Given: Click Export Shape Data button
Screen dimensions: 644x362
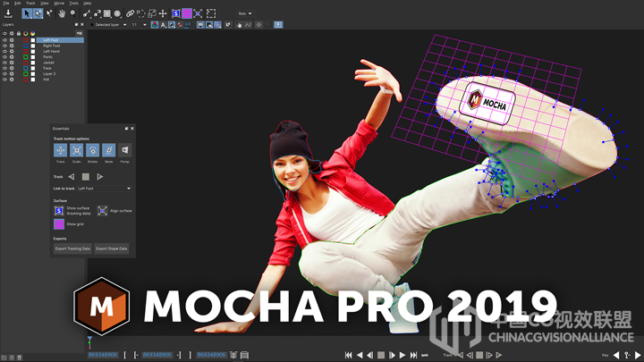Looking at the screenshot, I should [x=111, y=248].
